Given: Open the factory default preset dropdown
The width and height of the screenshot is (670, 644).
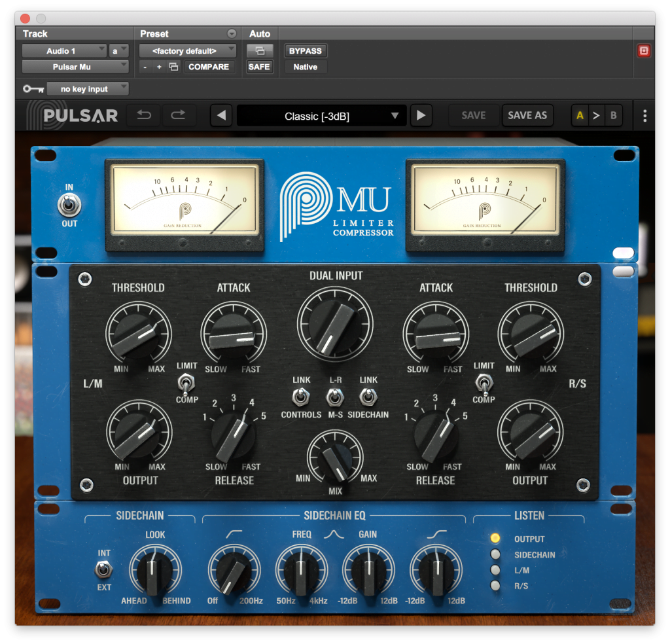Looking at the screenshot, I should click(188, 51).
